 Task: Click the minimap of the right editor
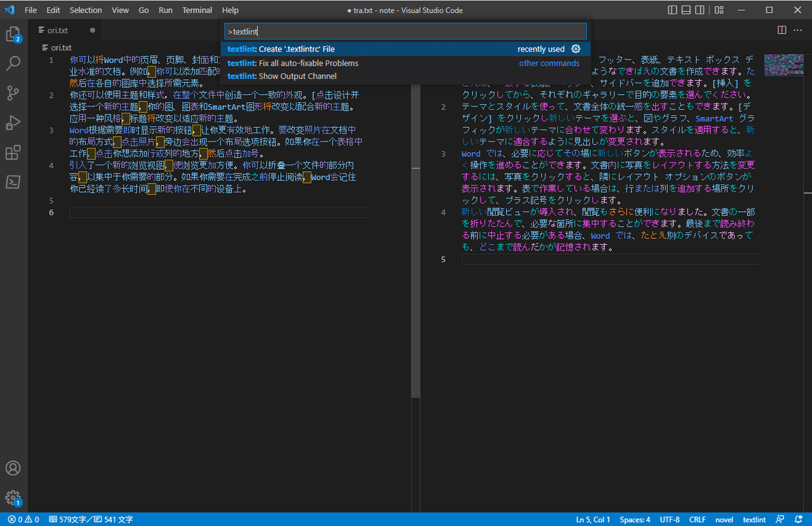pyautogui.click(x=782, y=64)
